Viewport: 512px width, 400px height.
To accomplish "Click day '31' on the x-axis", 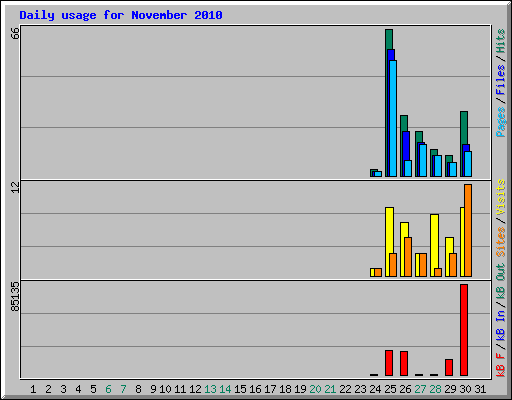I will point(480,389).
